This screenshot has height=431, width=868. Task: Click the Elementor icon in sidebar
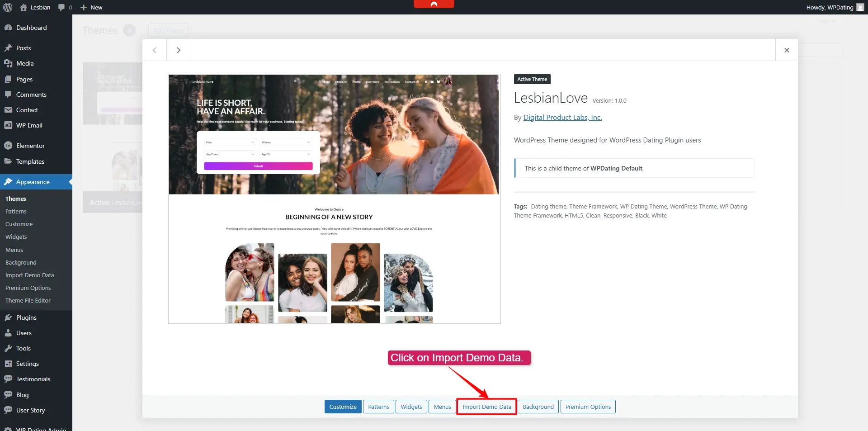coord(8,146)
